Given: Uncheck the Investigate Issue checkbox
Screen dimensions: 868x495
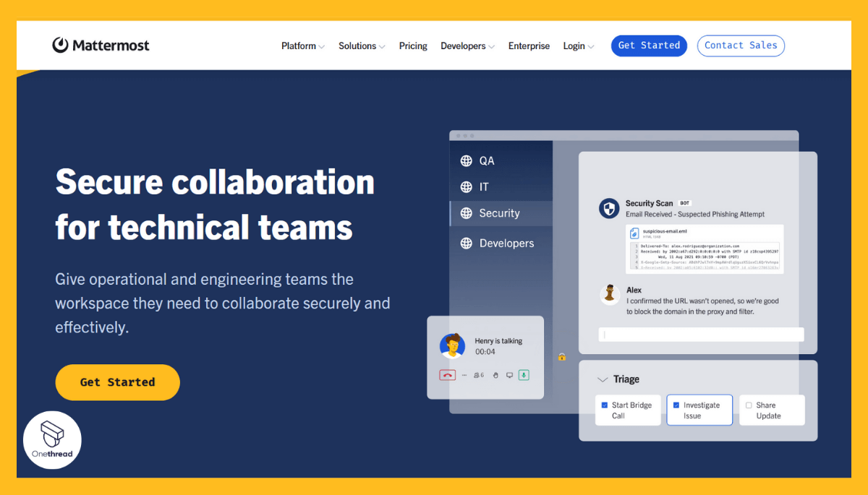Looking at the screenshot, I should (676, 405).
